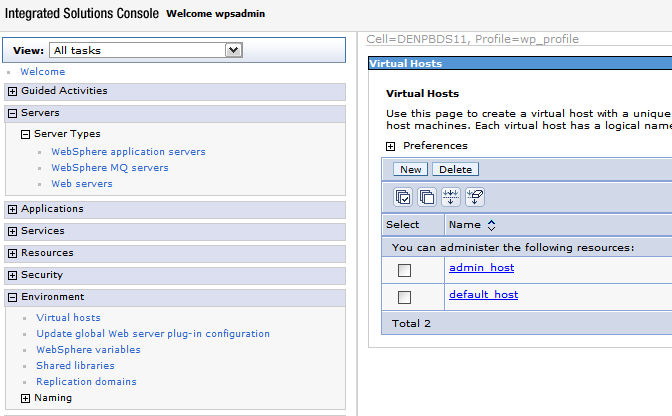Click the Deselect All items icon
This screenshot has height=416, width=672.
click(427, 198)
